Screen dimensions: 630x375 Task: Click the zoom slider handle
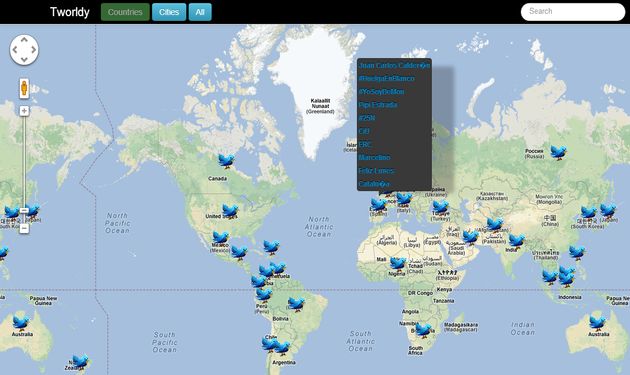pos(24,210)
